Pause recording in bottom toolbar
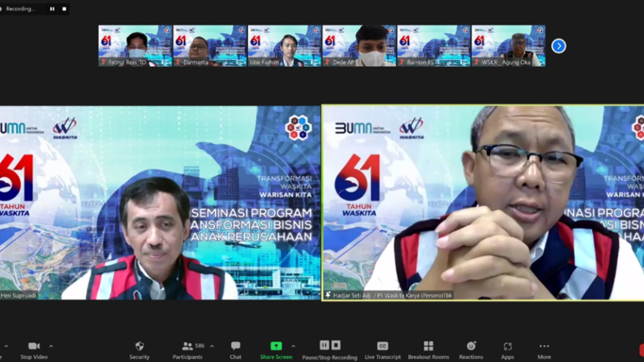 pos(324,345)
